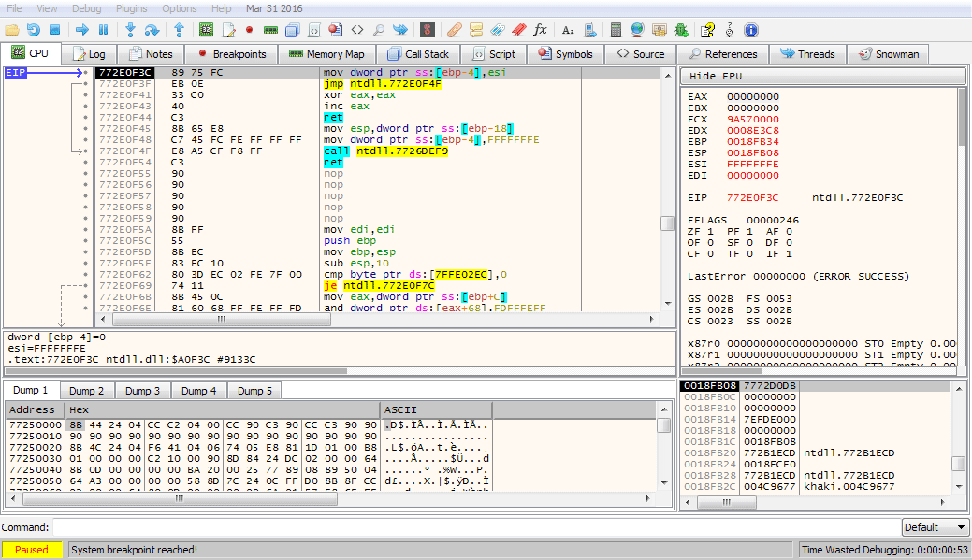The height and width of the screenshot is (560, 972).
Task: Click the blue About info icon
Action: tap(750, 30)
